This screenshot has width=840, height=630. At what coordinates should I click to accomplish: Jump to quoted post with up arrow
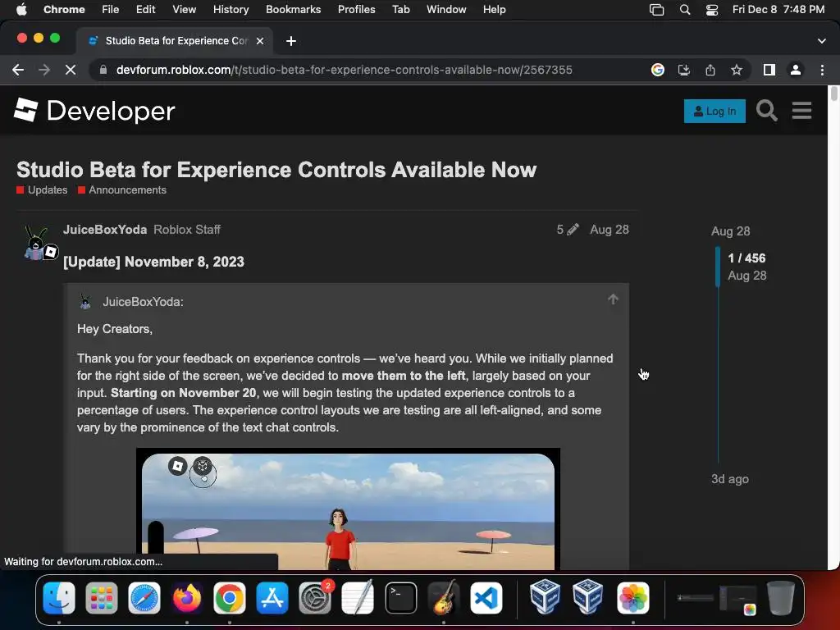(x=613, y=299)
